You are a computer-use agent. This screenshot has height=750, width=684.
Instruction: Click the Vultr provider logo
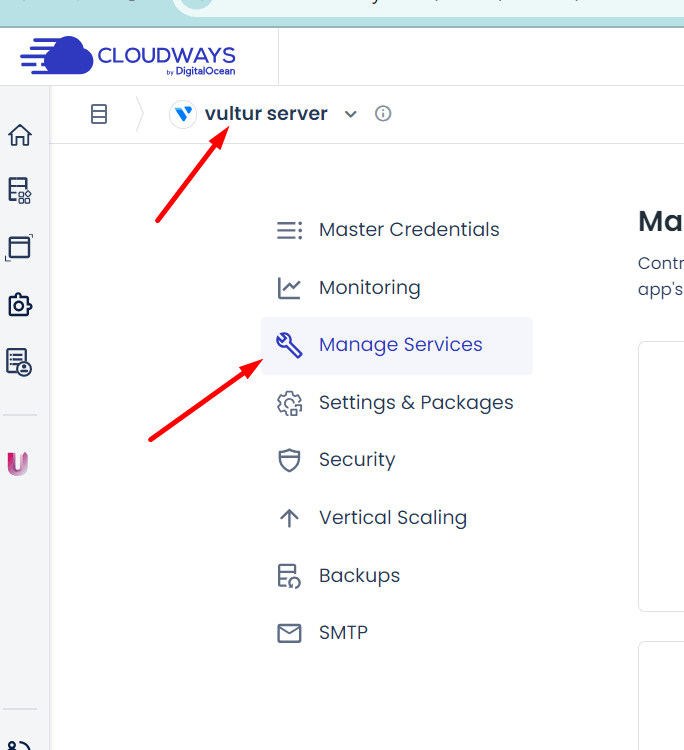183,114
